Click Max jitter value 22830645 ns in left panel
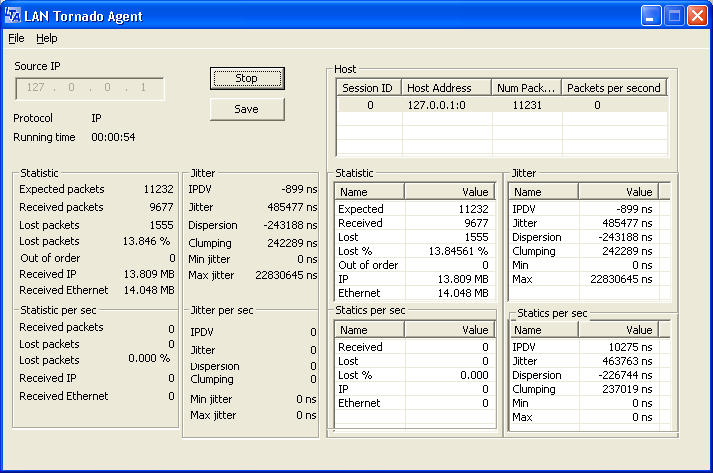This screenshot has width=713, height=473. click(286, 275)
